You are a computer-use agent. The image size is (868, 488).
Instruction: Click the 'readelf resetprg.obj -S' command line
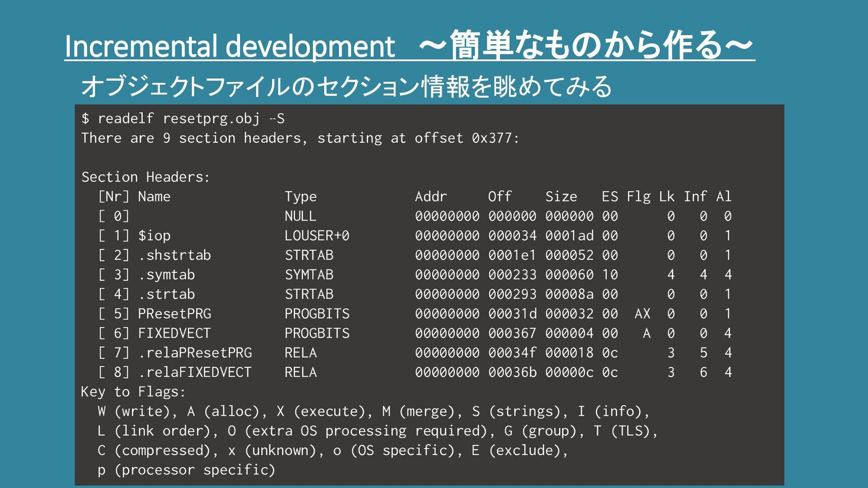pos(183,118)
